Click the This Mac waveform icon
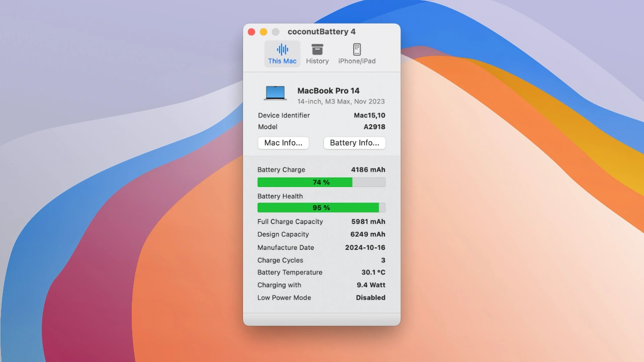 (x=282, y=49)
